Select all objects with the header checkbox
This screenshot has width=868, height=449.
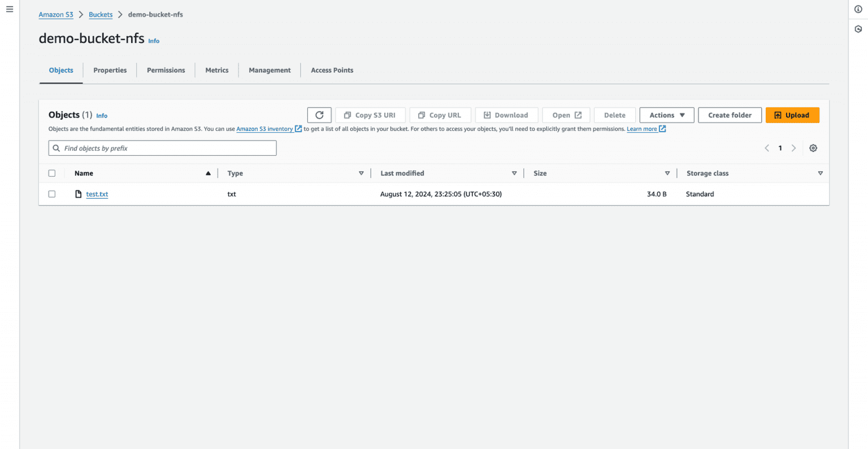tap(51, 173)
